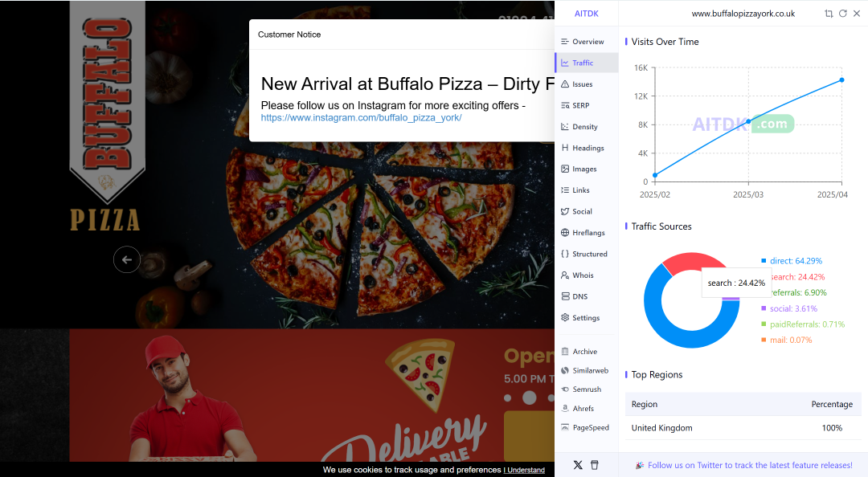Toggle the mail legend entry

[x=786, y=340]
